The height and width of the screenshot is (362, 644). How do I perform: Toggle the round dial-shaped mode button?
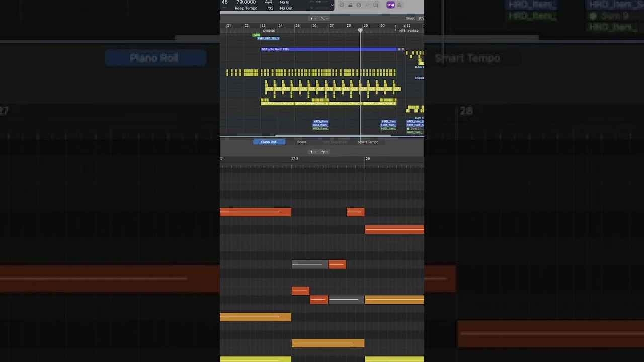[x=359, y=5]
